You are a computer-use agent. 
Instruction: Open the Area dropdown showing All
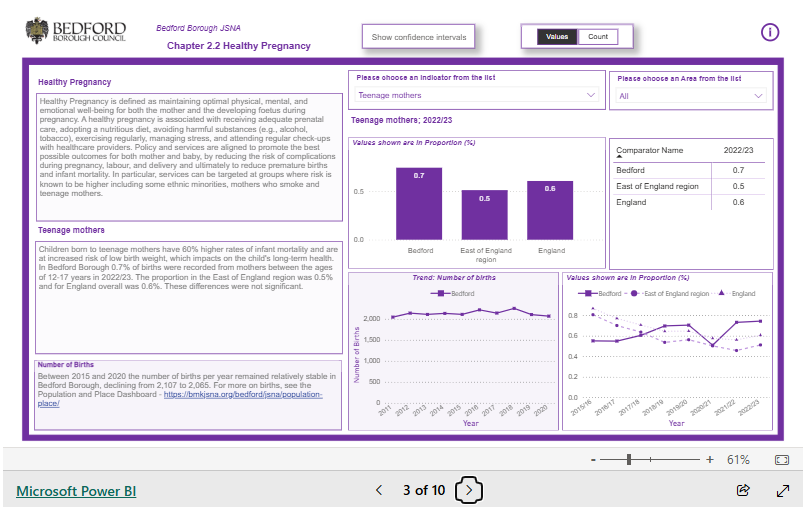tap(690, 96)
